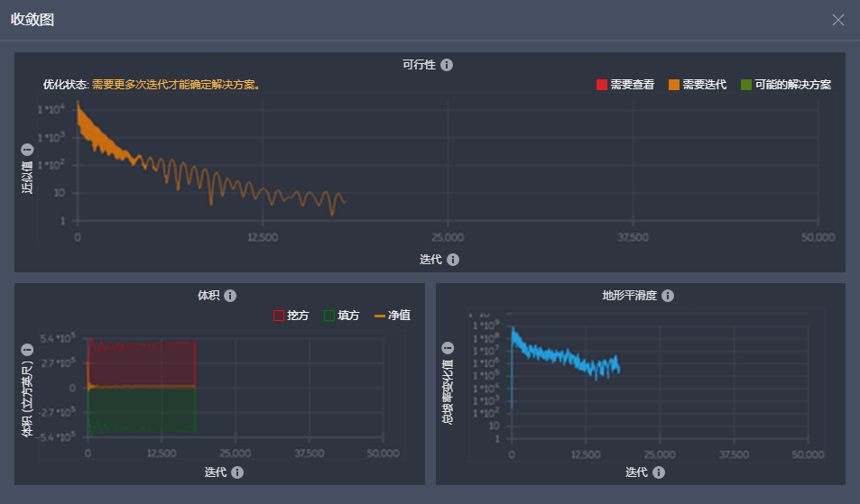Click 50,000 tick on feasibility chart axis

pos(818,237)
